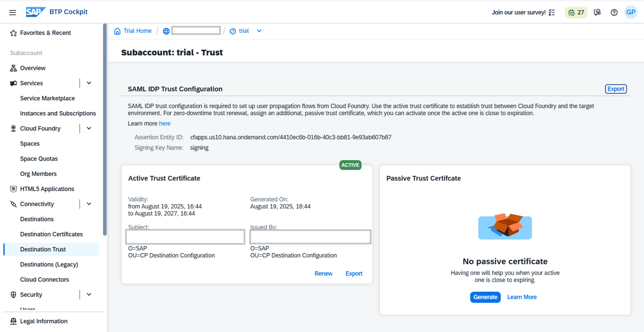Click the trial days remaining badge
644x332 pixels.
(576, 12)
